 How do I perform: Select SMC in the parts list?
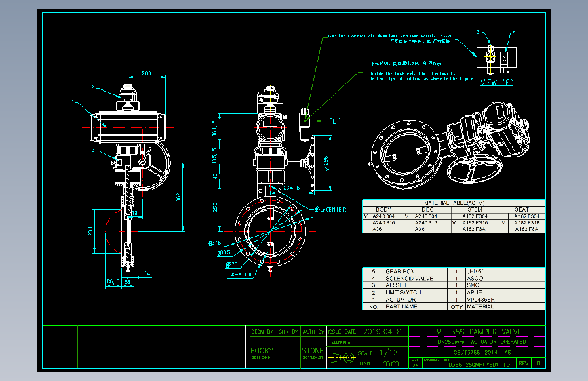[473, 285]
